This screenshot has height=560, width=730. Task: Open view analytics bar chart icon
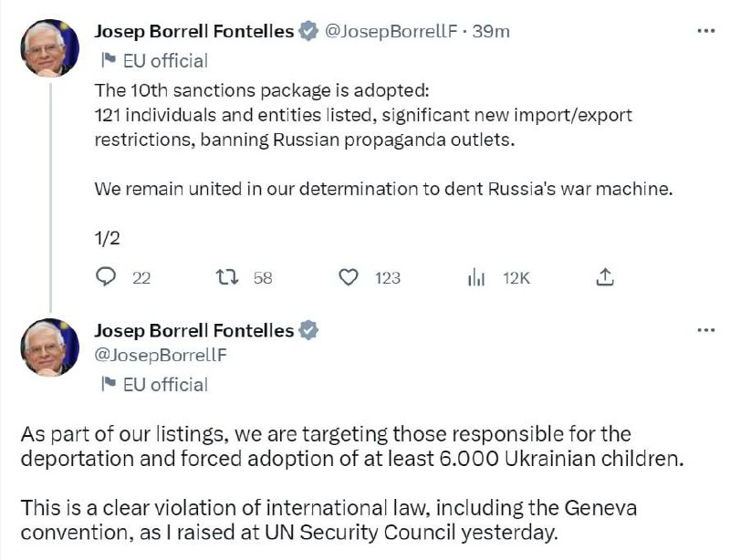(x=474, y=277)
